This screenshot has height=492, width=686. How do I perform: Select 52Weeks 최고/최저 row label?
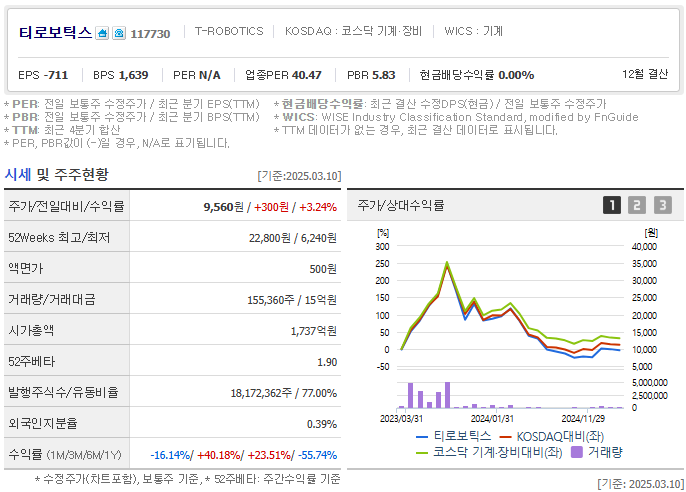(59, 237)
